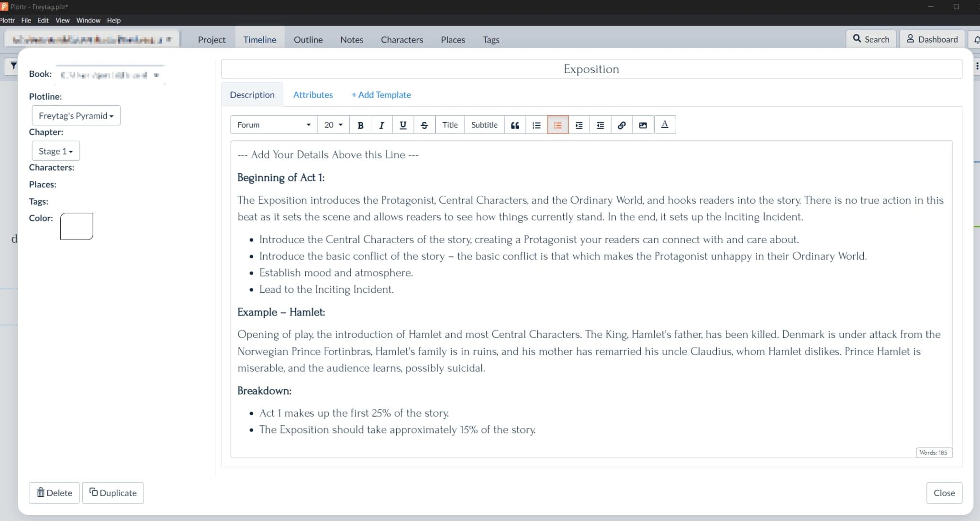This screenshot has width=980, height=521.
Task: Open the text color tool
Action: (665, 125)
